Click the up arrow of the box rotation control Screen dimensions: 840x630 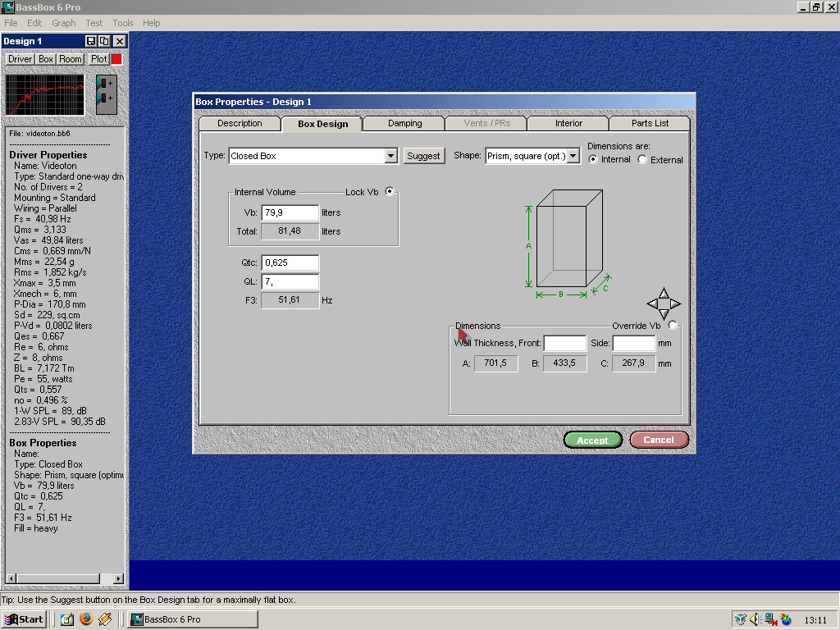(664, 293)
